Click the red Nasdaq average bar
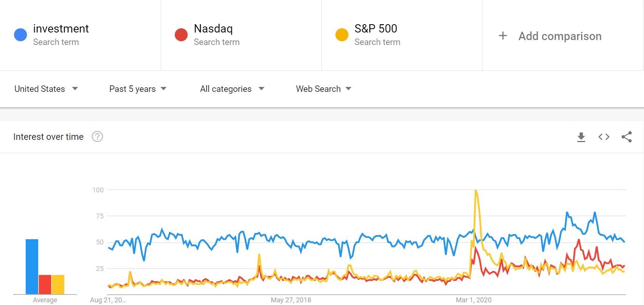Image resolution: width=644 pixels, height=305 pixels. [x=45, y=284]
